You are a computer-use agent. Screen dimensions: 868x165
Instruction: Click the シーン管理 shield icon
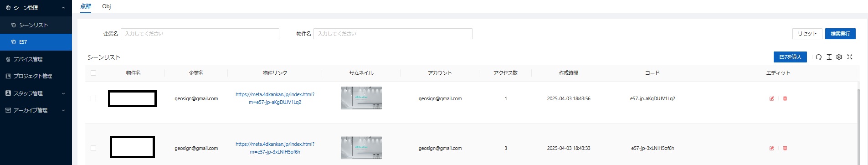point(8,8)
